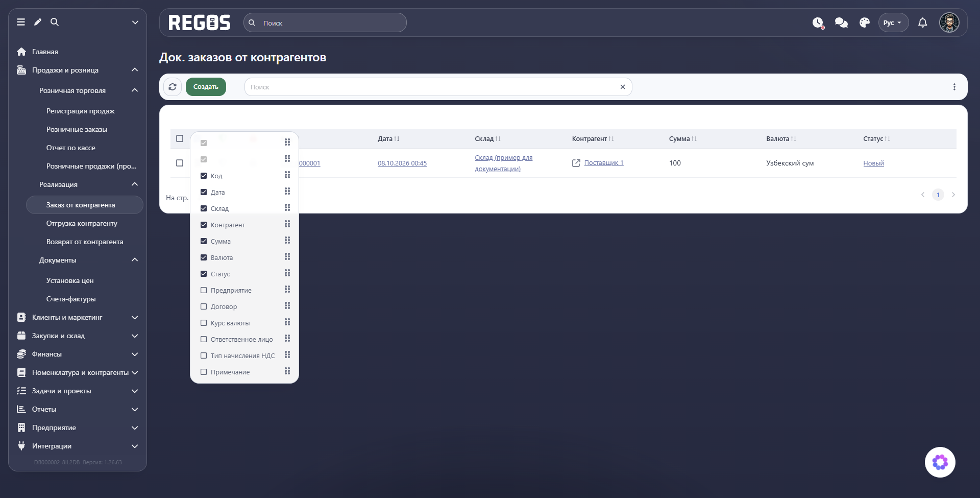This screenshot has width=980, height=498.
Task: Open Отгрузка контрагенту menu item
Action: click(82, 223)
